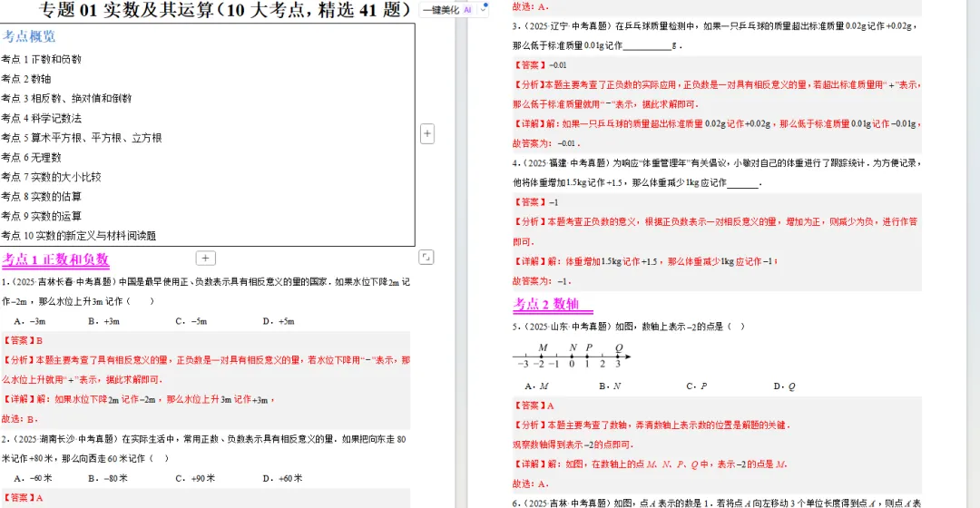
Task: Click the magenta heading 考点 1 正数和负数
Action: 55,259
